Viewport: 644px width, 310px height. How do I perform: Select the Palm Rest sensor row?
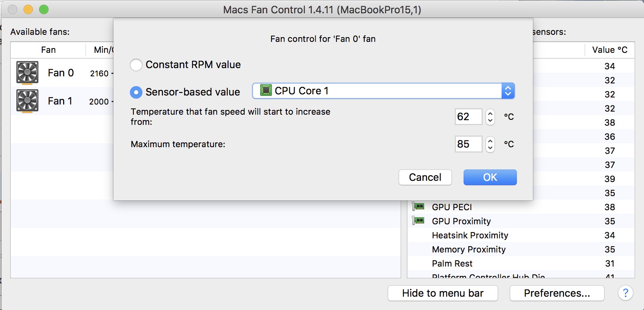click(x=521, y=263)
